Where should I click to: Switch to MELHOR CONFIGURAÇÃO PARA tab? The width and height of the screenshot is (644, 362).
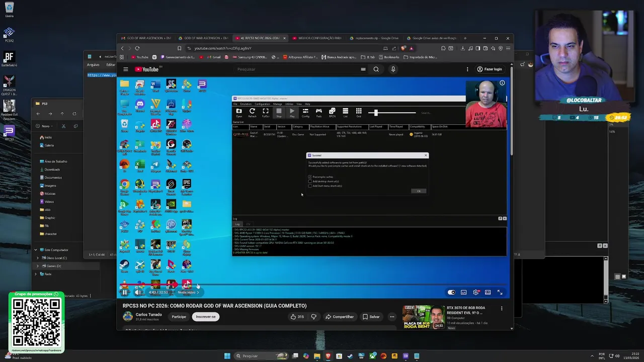pyautogui.click(x=317, y=38)
